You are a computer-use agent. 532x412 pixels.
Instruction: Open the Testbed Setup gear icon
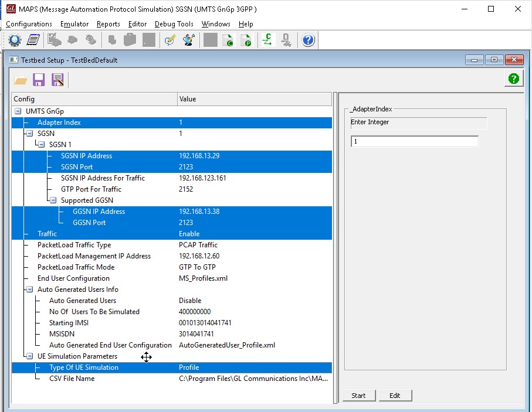point(14,39)
